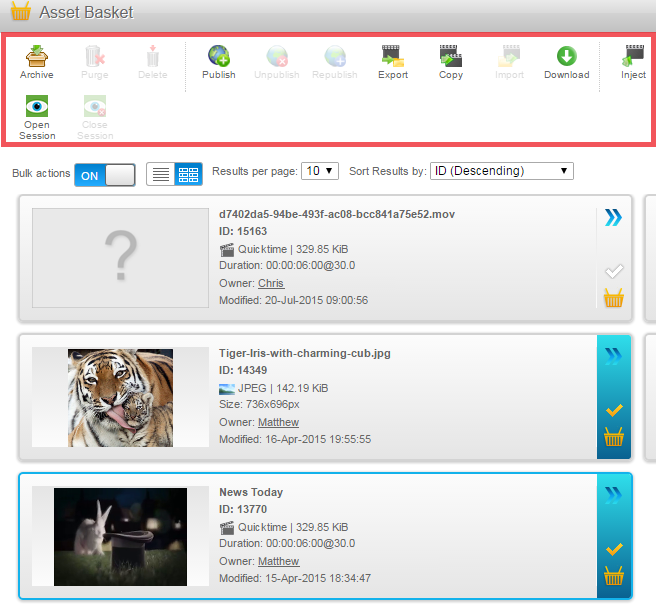The image size is (656, 608).
Task: Click the Publish globe icon
Action: point(219,61)
